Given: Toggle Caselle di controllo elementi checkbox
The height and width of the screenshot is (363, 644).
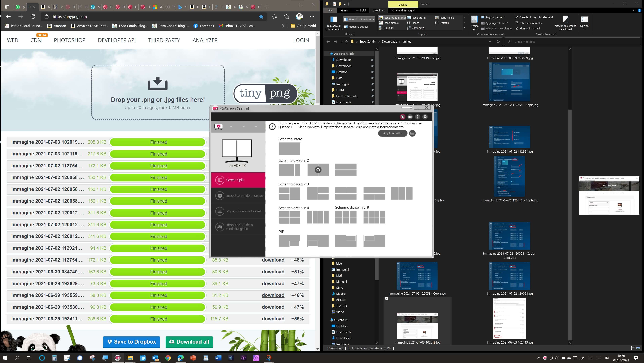Looking at the screenshot, I should pyautogui.click(x=517, y=17).
